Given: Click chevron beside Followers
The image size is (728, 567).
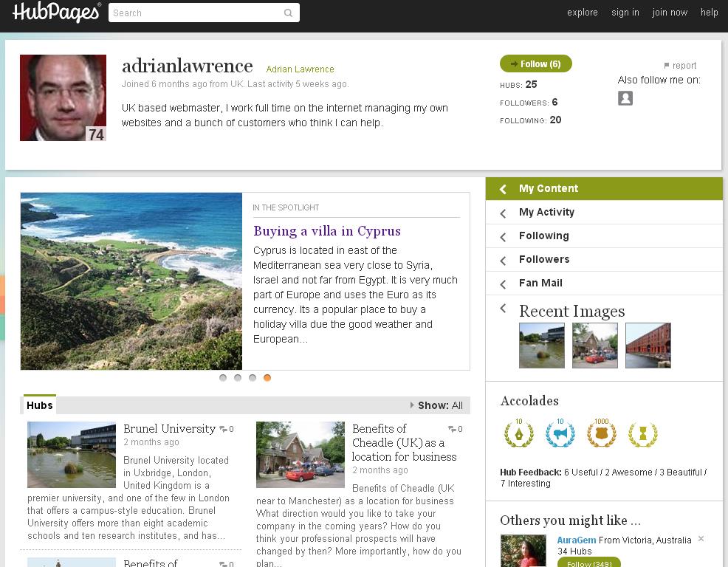Looking at the screenshot, I should point(503,261).
